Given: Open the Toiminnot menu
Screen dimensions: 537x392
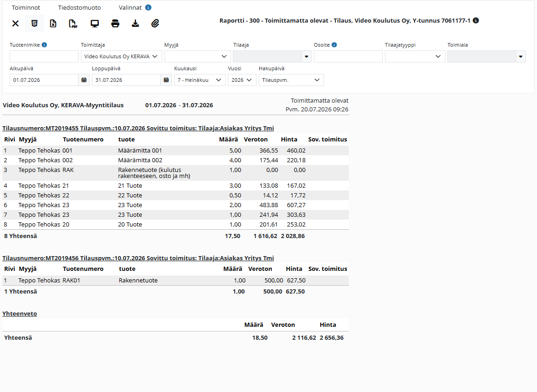Looking at the screenshot, I should pyautogui.click(x=26, y=7).
